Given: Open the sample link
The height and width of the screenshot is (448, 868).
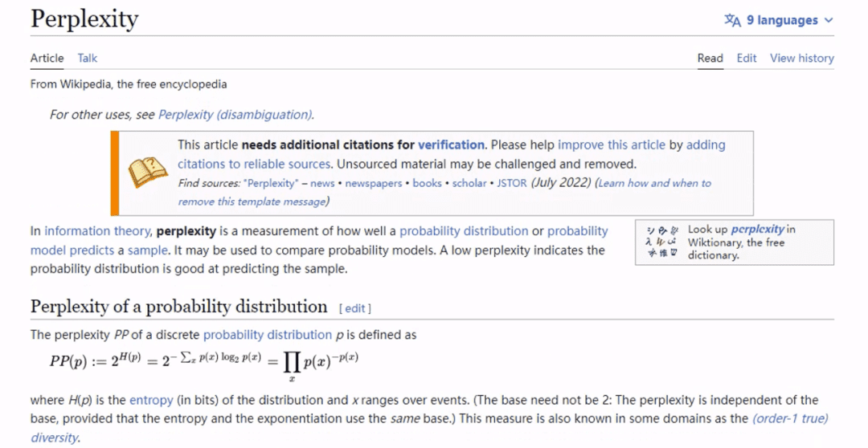Looking at the screenshot, I should pyautogui.click(x=147, y=250).
